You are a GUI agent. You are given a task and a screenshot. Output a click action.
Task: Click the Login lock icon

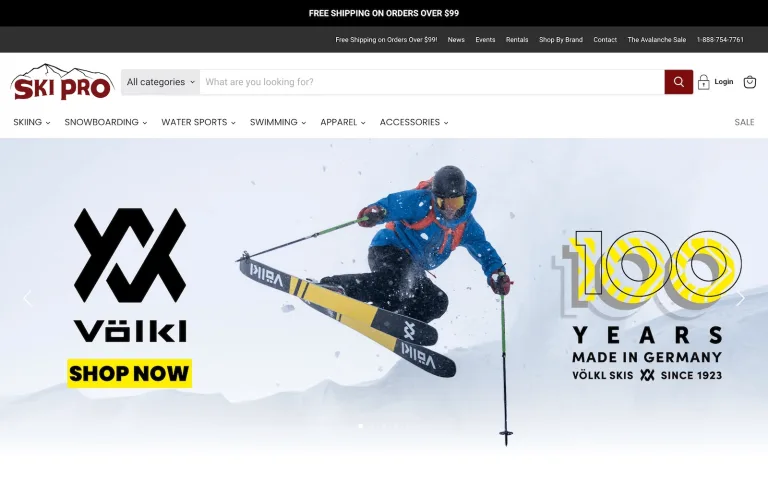pyautogui.click(x=703, y=82)
